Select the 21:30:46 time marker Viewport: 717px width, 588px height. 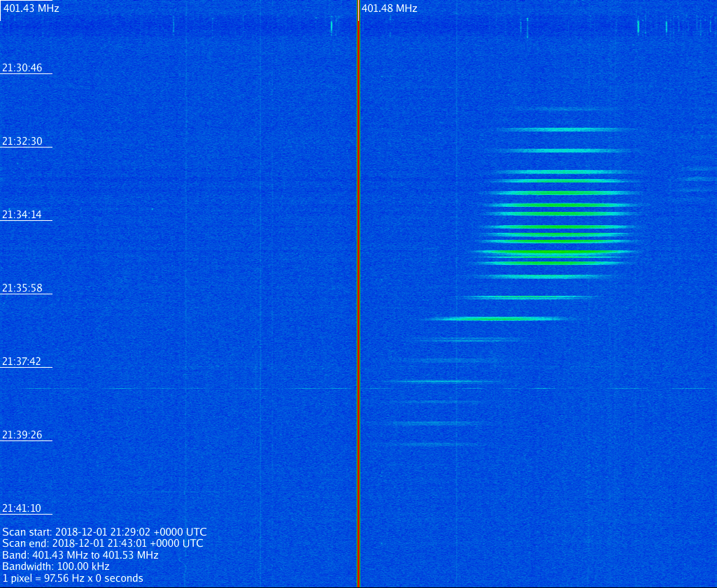pos(22,68)
